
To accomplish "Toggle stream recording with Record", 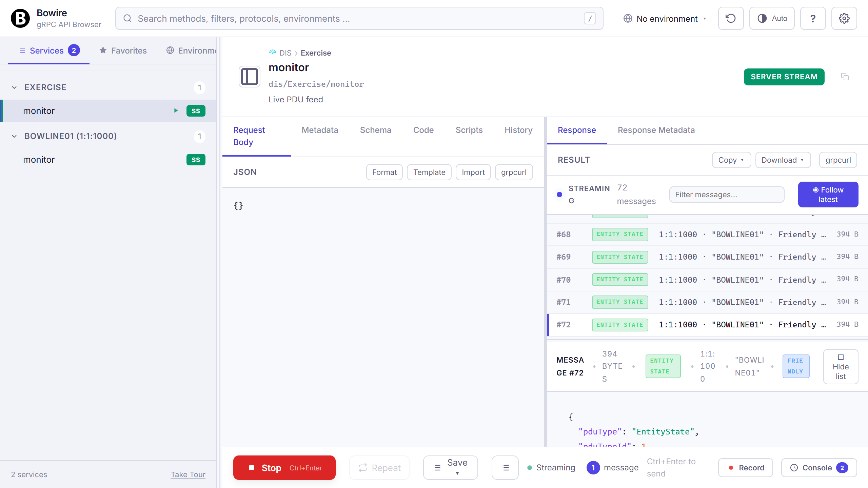I will coord(745,468).
